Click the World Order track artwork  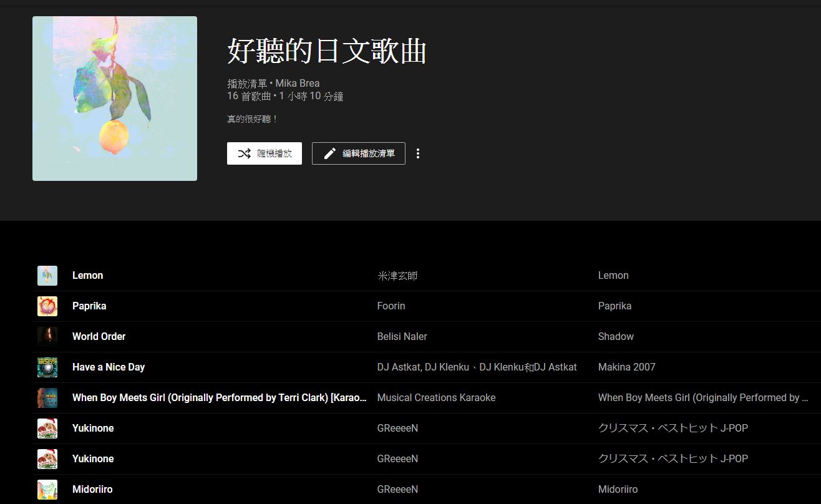pyautogui.click(x=47, y=336)
